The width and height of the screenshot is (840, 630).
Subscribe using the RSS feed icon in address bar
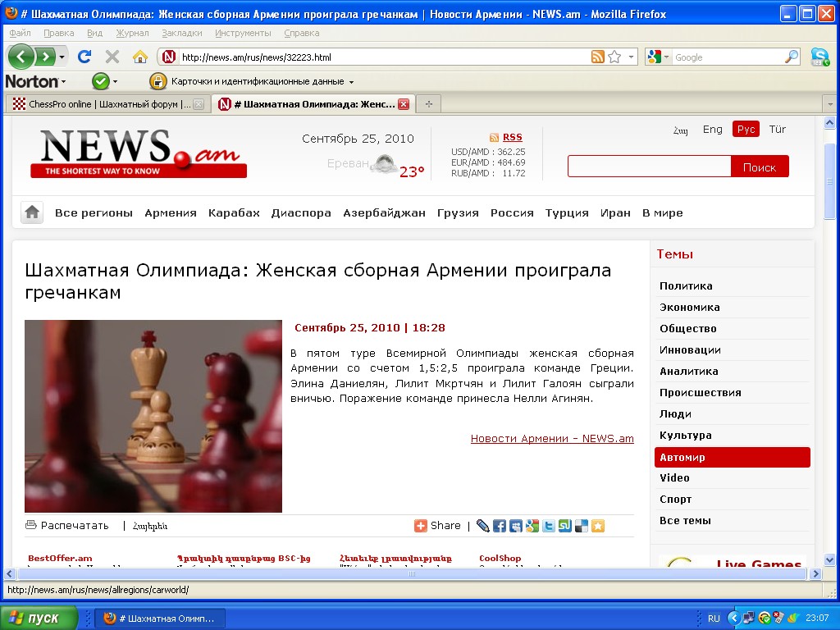pyautogui.click(x=598, y=57)
